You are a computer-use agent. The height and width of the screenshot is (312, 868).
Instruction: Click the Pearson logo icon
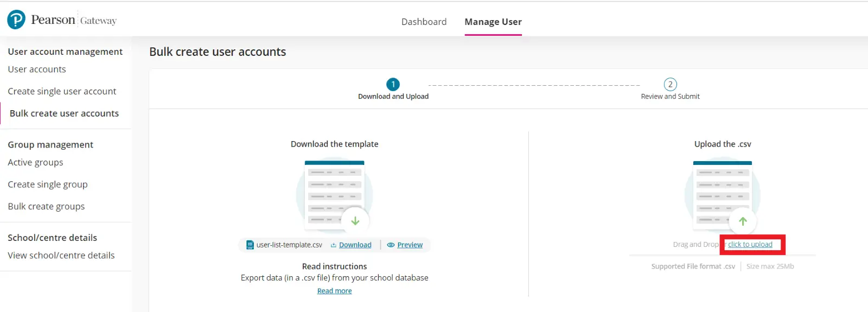[x=16, y=20]
